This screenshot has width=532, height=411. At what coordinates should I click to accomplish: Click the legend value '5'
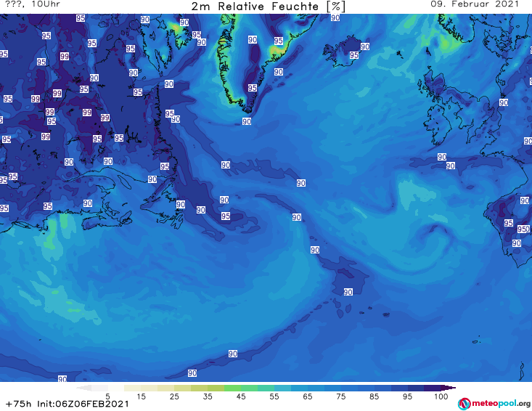click(107, 396)
